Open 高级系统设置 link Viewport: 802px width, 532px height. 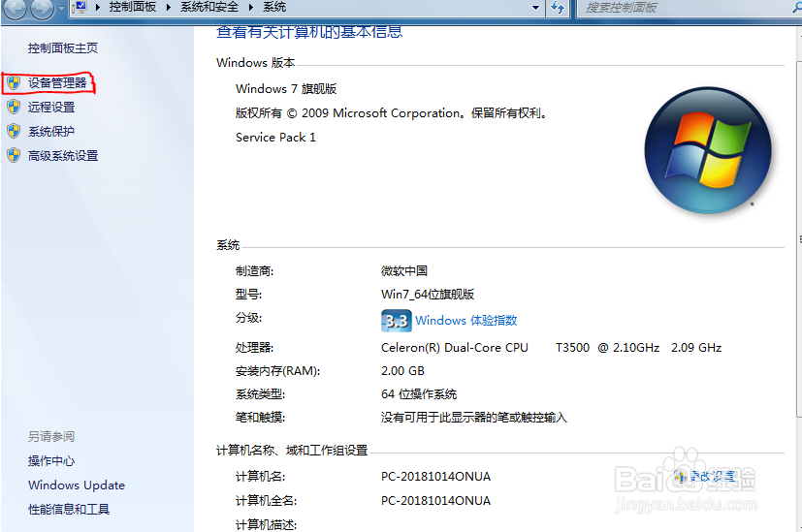click(63, 156)
